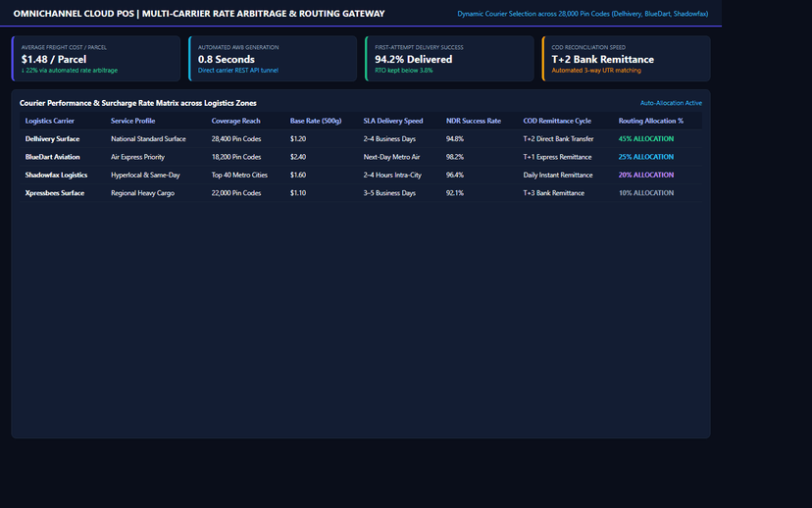Select the 25% ALLOCATION value
812x508 pixels.
click(645, 157)
